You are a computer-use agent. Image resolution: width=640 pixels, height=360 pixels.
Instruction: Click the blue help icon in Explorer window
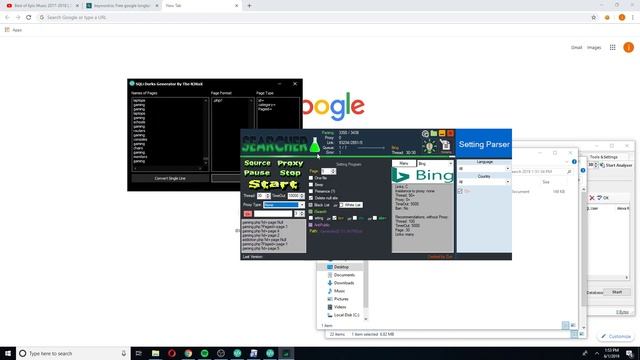[574, 162]
